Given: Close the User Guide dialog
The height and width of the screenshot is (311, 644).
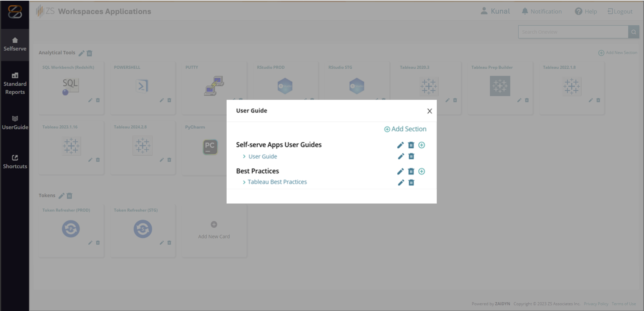Looking at the screenshot, I should (x=430, y=111).
